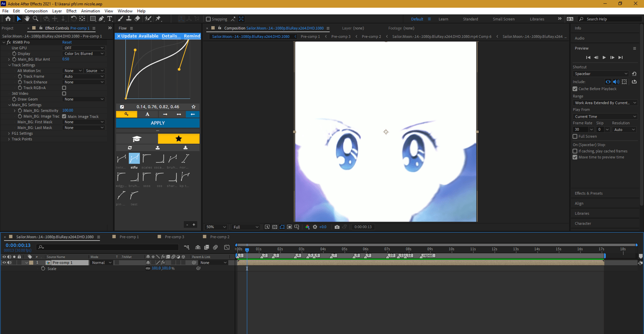This screenshot has width=644, height=334.
Task: Click the Details link in update banner
Action: click(x=171, y=36)
